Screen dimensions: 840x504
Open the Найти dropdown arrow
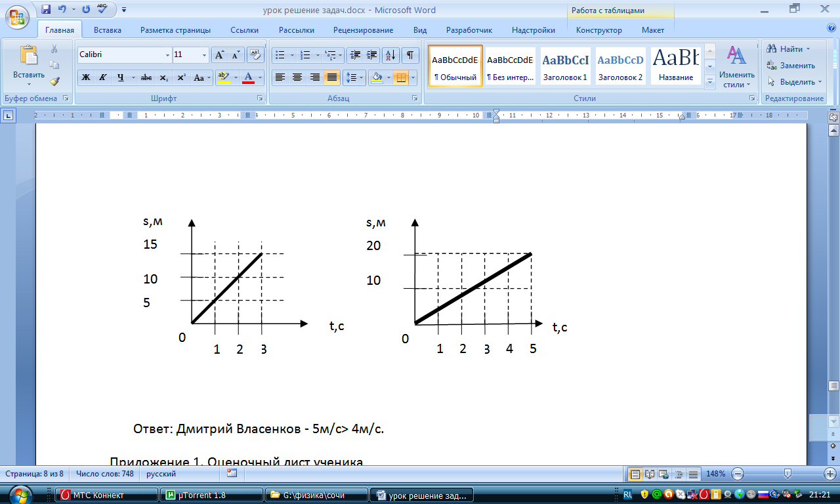[x=808, y=49]
